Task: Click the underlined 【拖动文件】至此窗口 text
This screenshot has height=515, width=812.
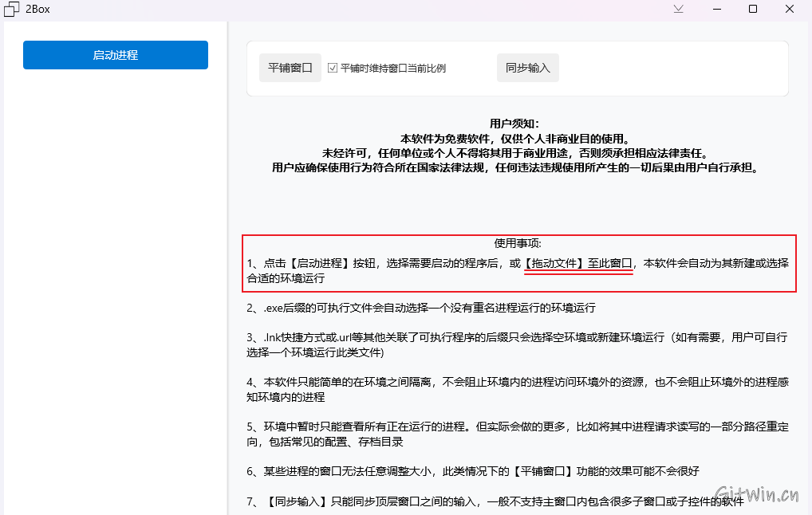Action: (x=578, y=262)
